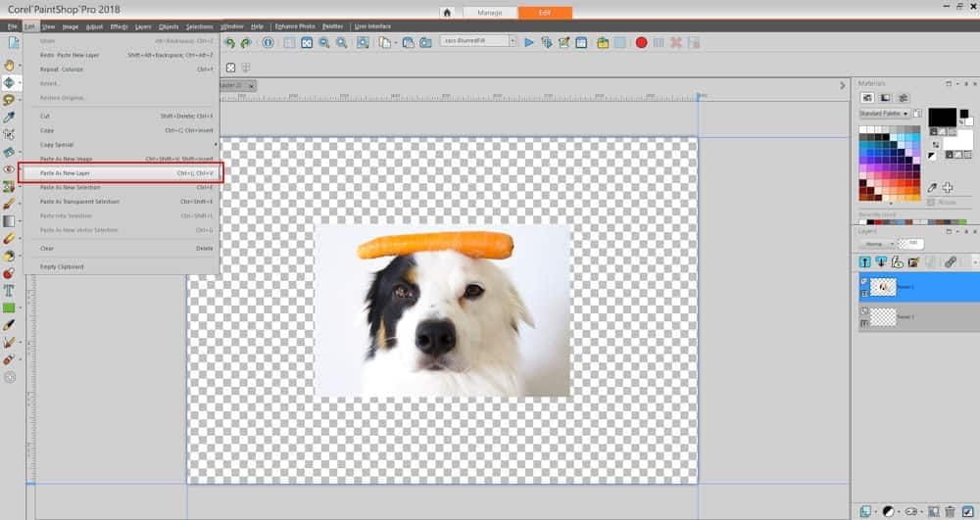Toggle the All tools checkbox

(930, 202)
